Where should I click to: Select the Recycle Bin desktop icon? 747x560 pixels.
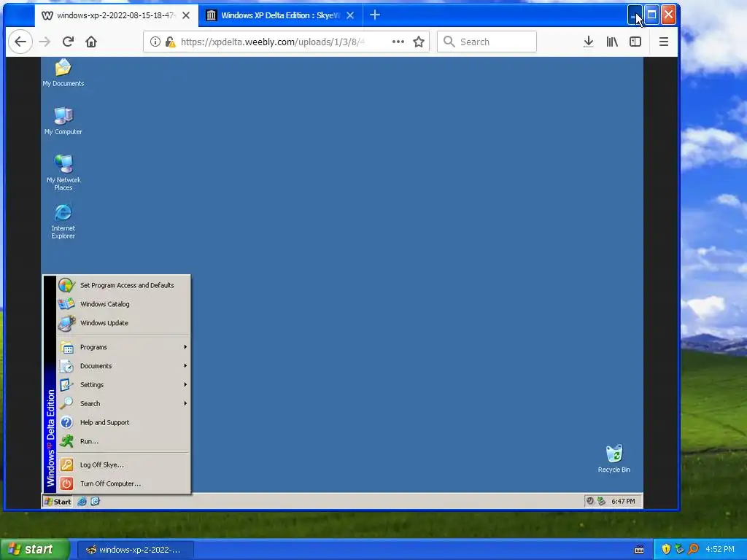[614, 459]
